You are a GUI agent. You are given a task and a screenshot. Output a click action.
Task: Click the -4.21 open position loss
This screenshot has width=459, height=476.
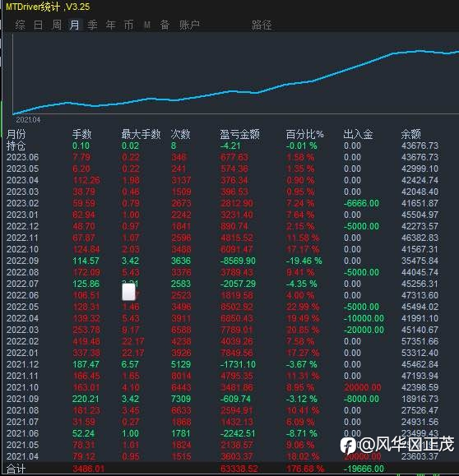[230, 146]
